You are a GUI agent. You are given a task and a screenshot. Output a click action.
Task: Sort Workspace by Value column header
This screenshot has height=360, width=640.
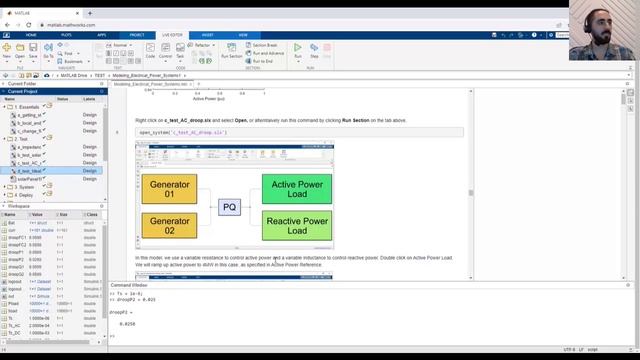coord(37,215)
